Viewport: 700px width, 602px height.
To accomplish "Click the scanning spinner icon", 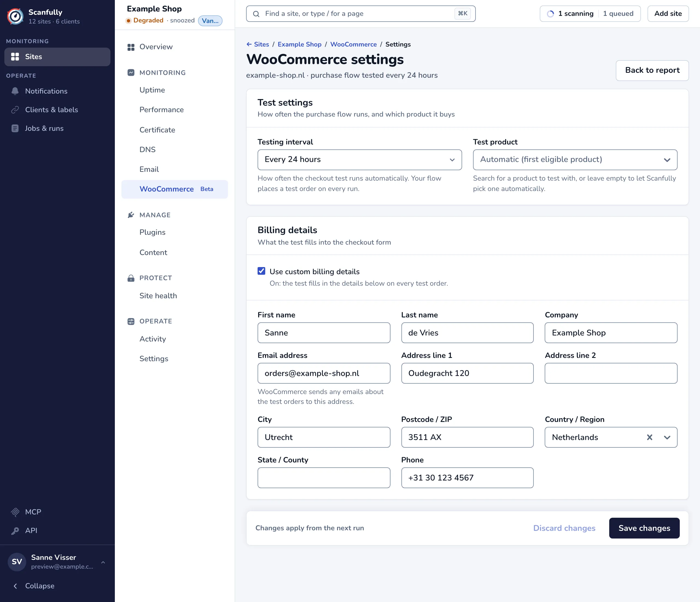I will coord(550,14).
